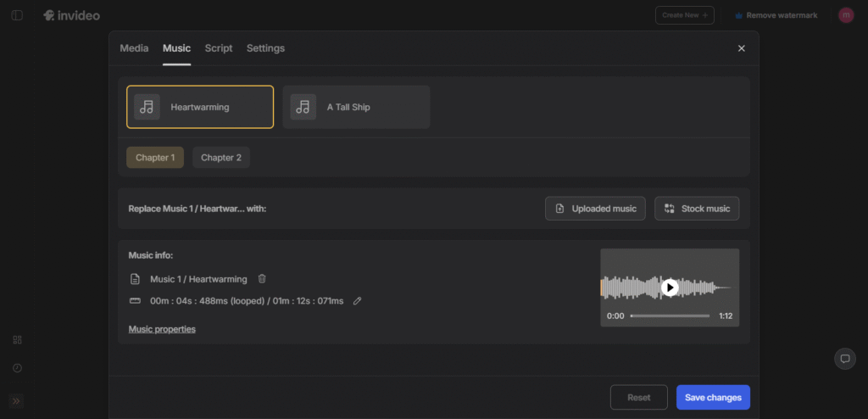Expand the Music properties link
The width and height of the screenshot is (868, 419).
tap(162, 329)
